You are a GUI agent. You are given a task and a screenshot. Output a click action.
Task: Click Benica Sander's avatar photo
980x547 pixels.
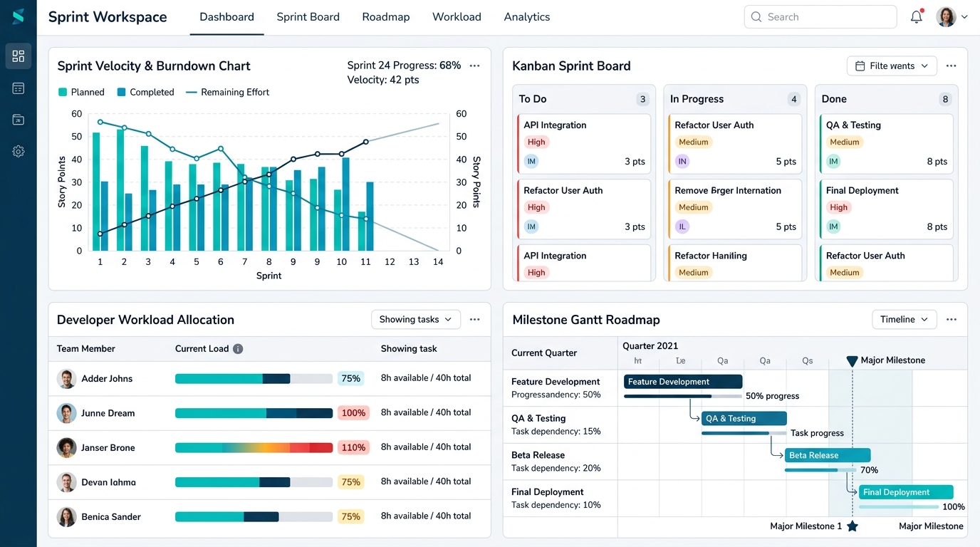[66, 516]
